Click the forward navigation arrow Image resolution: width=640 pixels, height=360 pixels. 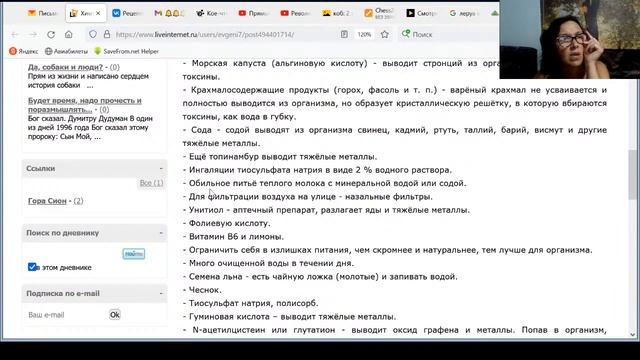[x=33, y=35]
